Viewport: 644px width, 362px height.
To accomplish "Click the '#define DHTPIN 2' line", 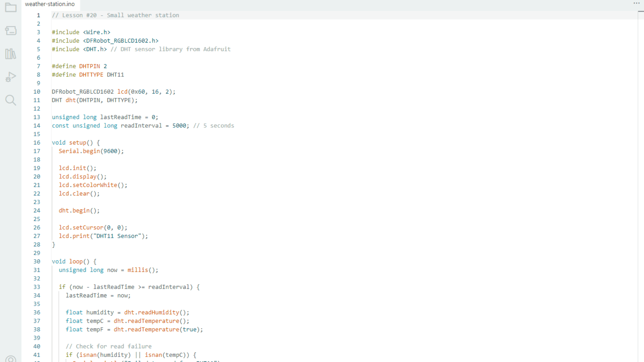I will pos(79,66).
